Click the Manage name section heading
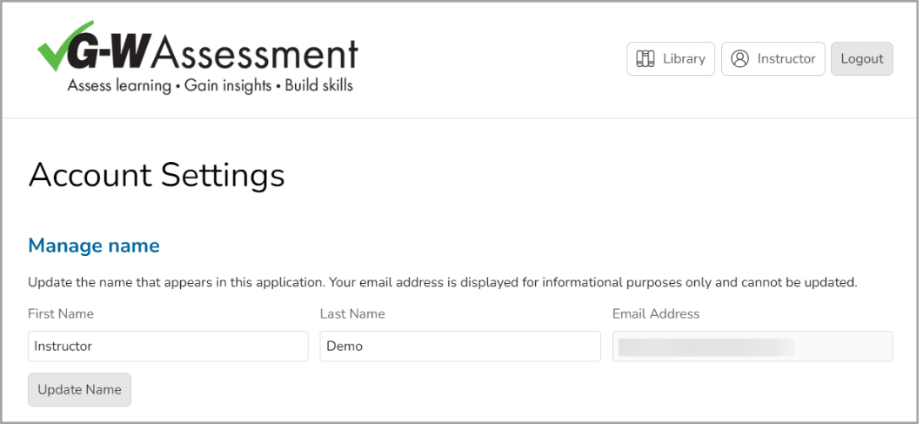Image resolution: width=922 pixels, height=424 pixels. click(93, 245)
